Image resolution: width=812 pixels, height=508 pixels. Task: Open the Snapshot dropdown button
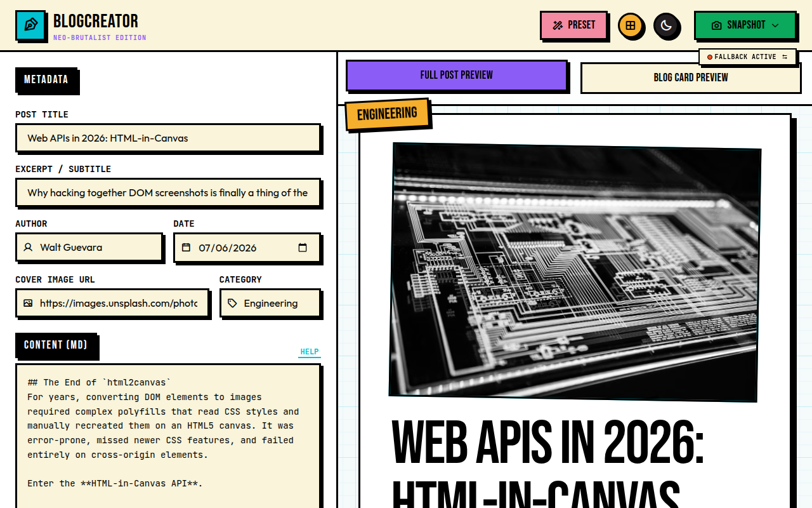click(745, 25)
